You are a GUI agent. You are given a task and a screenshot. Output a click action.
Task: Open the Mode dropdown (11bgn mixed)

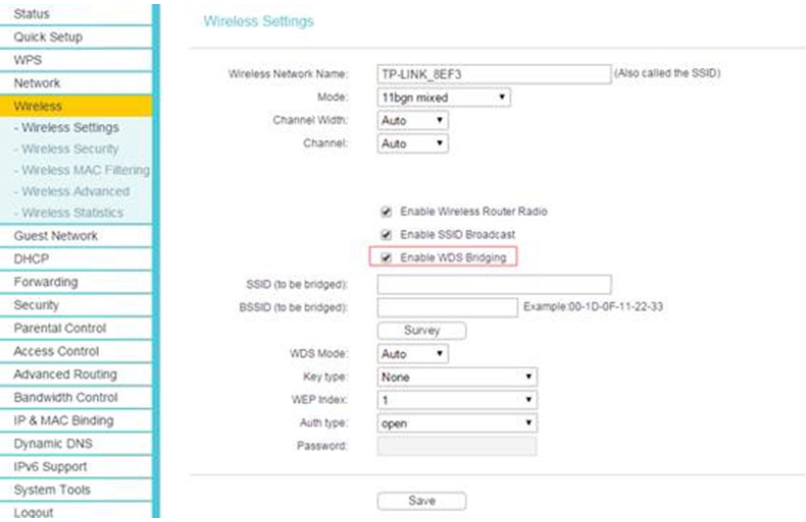tap(444, 98)
